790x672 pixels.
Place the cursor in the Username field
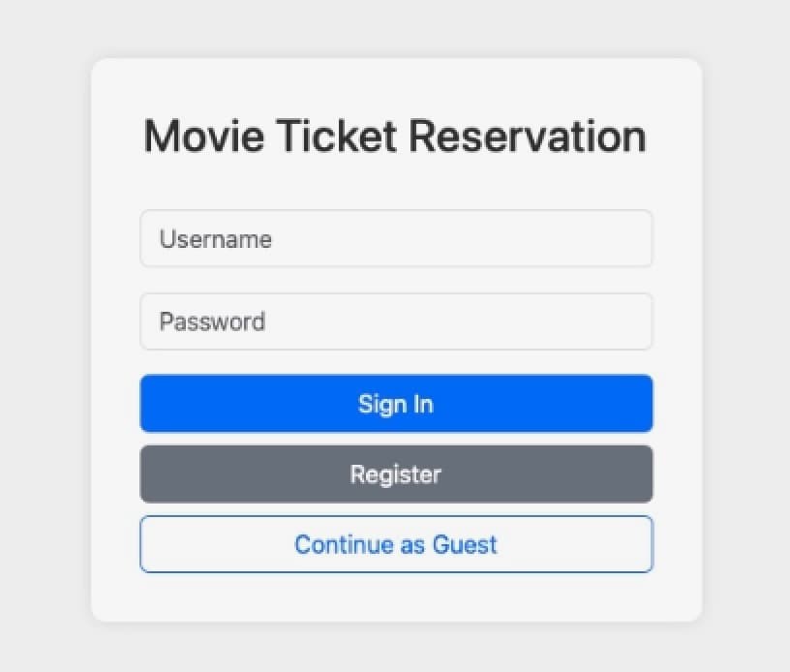pos(396,238)
